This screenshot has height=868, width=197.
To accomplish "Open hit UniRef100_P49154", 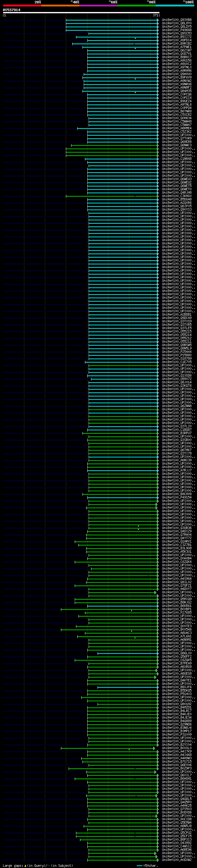I will point(176,497).
